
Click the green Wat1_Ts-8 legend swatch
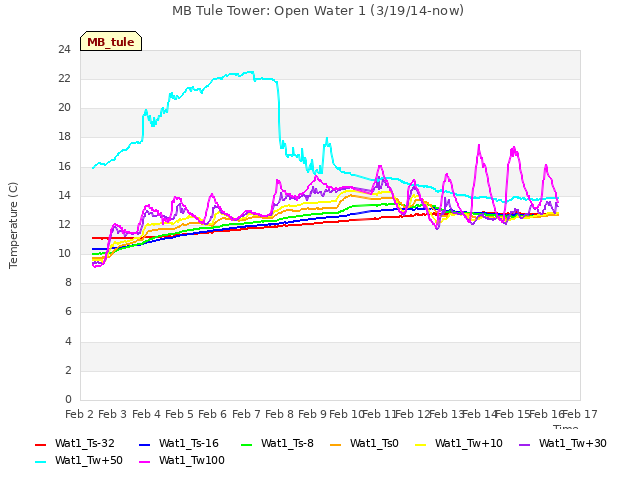click(247, 444)
